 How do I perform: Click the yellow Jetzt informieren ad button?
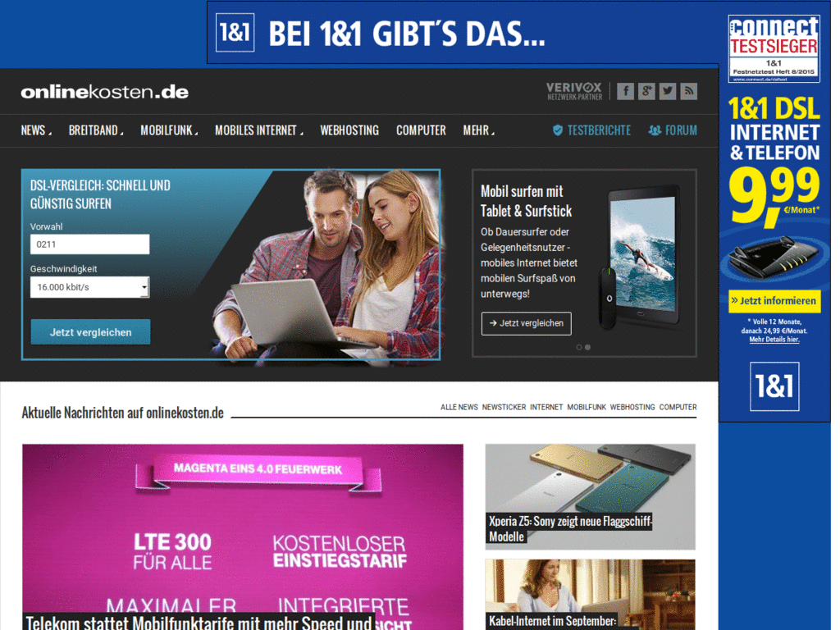coord(774,301)
